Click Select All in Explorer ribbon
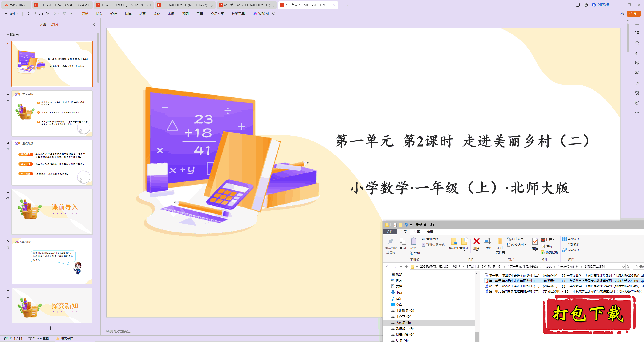This screenshot has height=342, width=644. (x=571, y=239)
